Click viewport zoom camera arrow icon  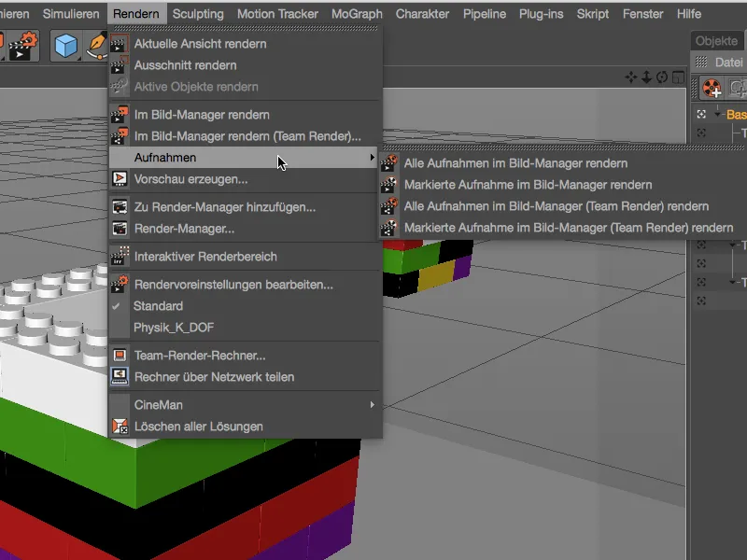[x=646, y=77]
